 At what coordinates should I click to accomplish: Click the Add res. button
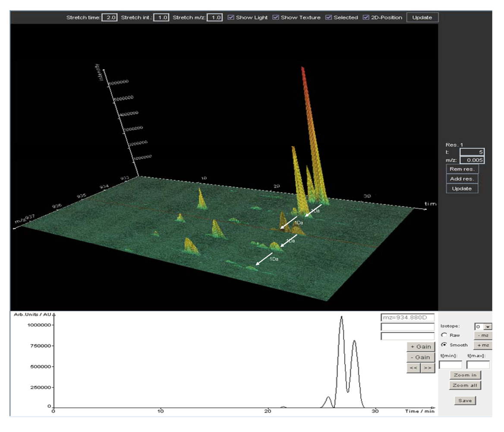[462, 179]
